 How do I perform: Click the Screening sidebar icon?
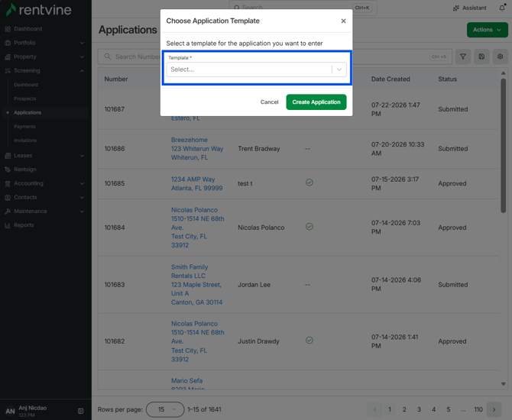coord(8,71)
